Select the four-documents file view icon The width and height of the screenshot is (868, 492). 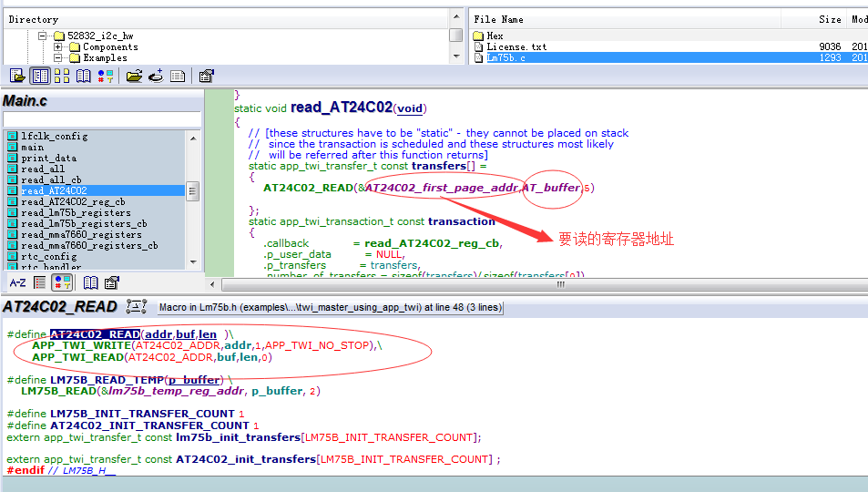coord(62,76)
